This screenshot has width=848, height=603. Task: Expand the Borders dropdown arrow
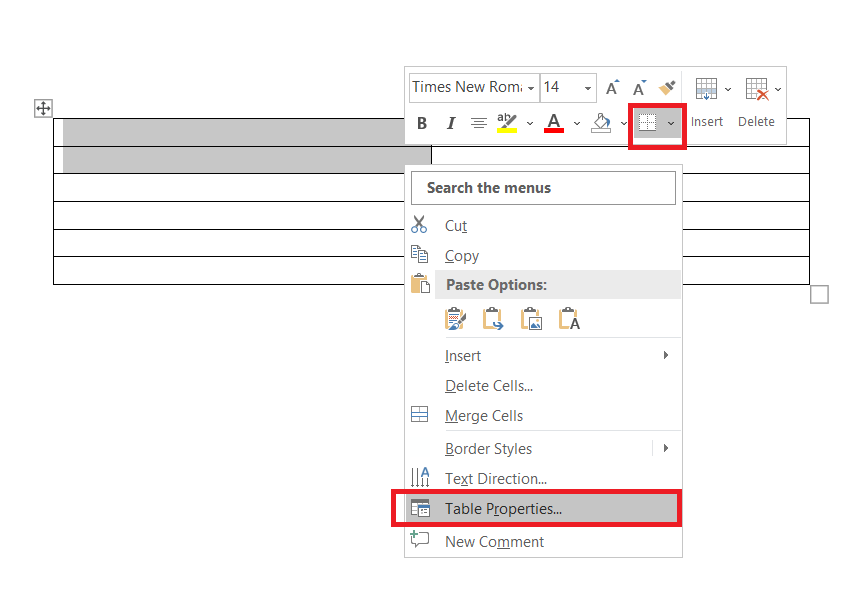tap(671, 123)
